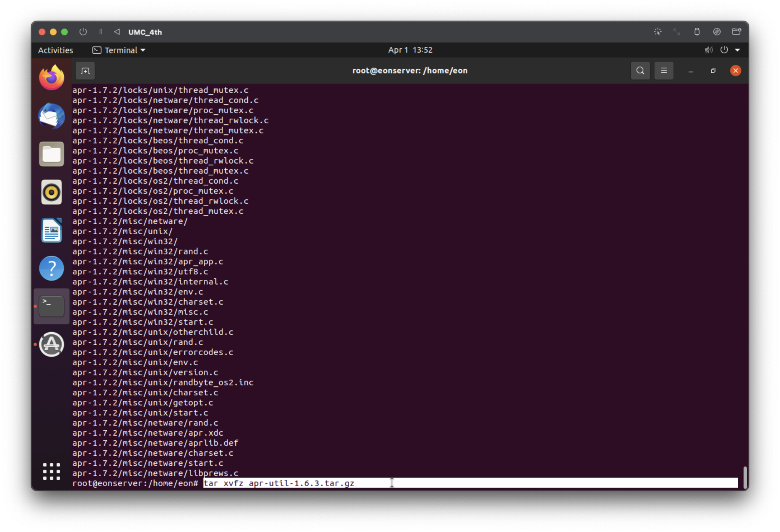
Task: Open a new terminal tab
Action: click(x=85, y=71)
